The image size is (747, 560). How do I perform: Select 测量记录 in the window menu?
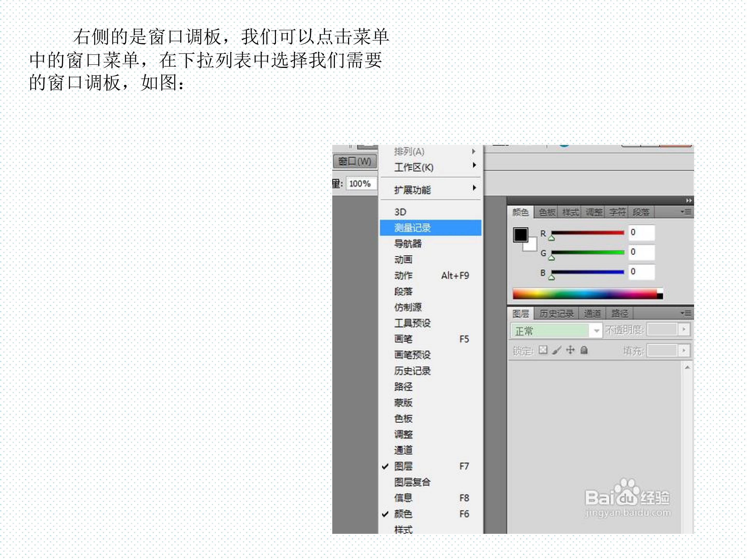[412, 228]
